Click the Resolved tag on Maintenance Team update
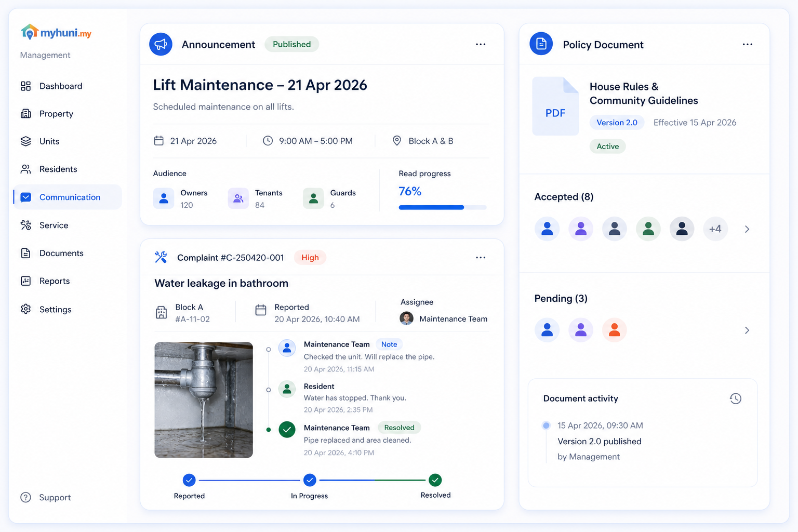This screenshot has height=532, width=798. pyautogui.click(x=399, y=428)
